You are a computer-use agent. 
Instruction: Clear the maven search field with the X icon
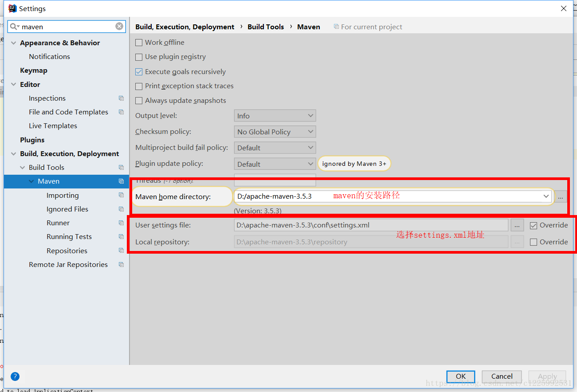pos(119,26)
